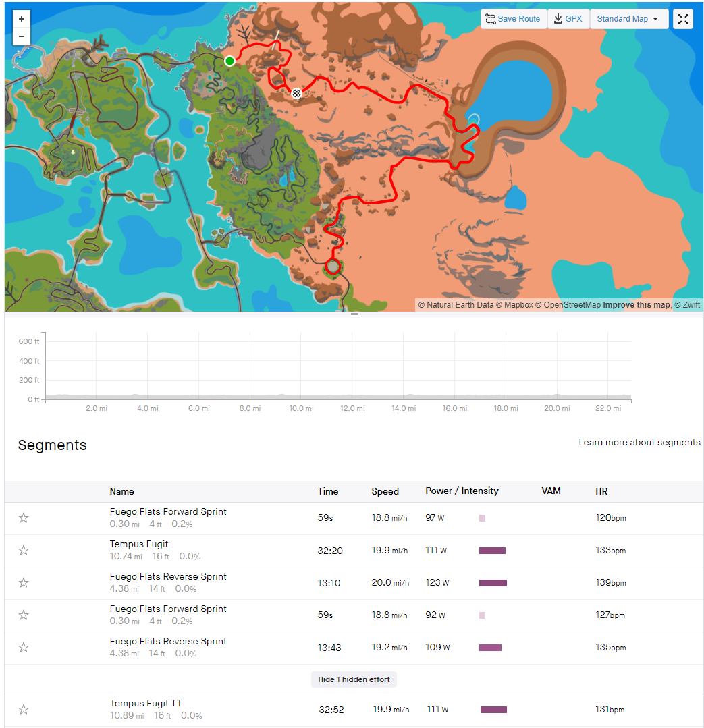
Task: Click the 131bpm heart rate value
Action: click(610, 709)
